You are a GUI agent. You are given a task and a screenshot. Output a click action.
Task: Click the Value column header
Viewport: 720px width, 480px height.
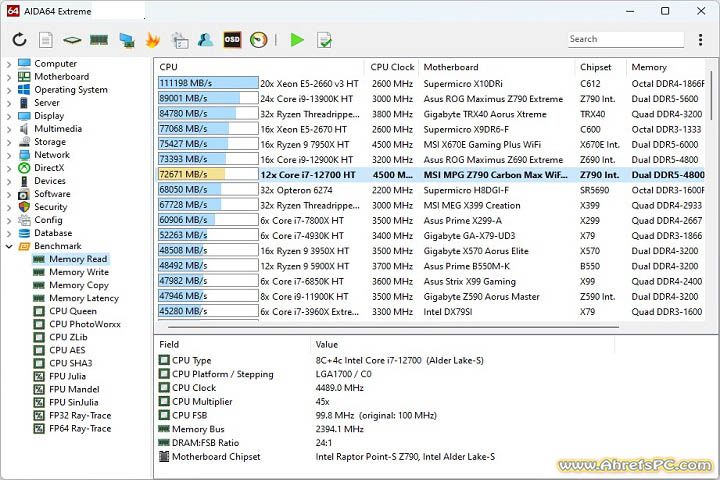462,344
